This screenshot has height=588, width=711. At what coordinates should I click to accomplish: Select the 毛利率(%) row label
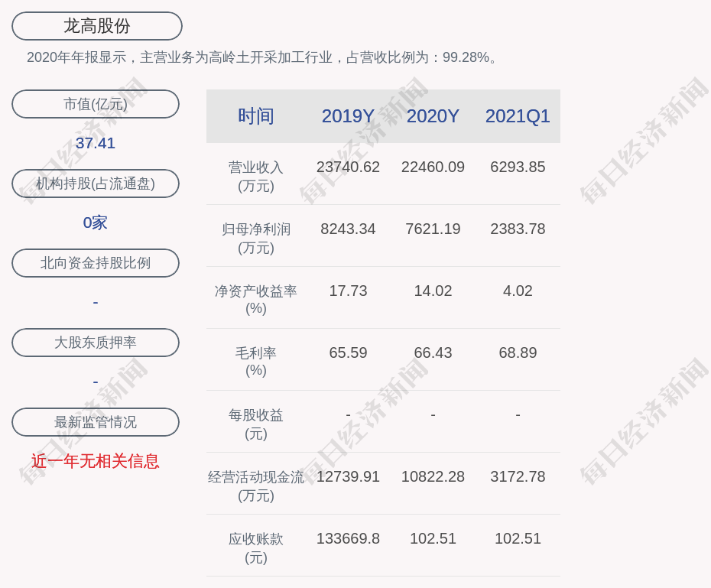(256, 362)
